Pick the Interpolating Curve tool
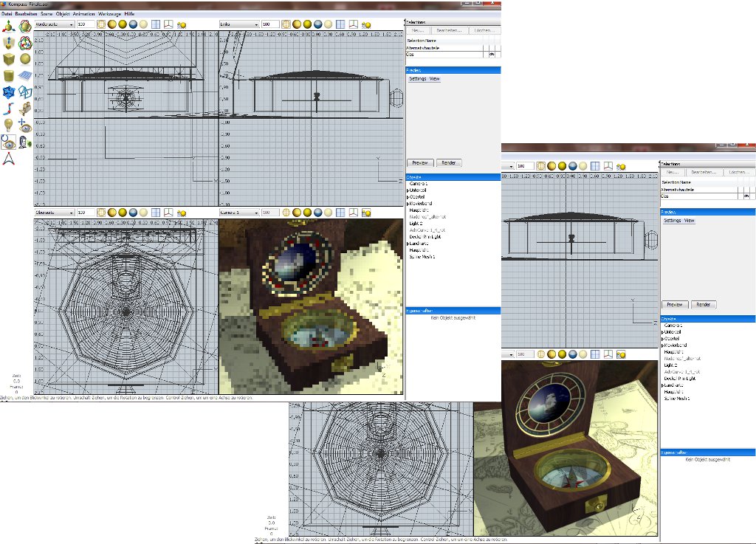The image size is (756, 544). [x=9, y=109]
